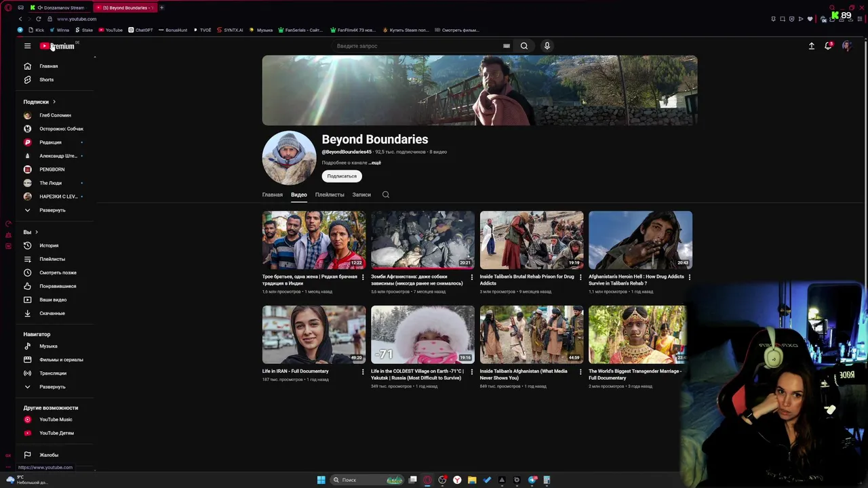
Task: Open the account avatar menu
Action: pos(846,46)
